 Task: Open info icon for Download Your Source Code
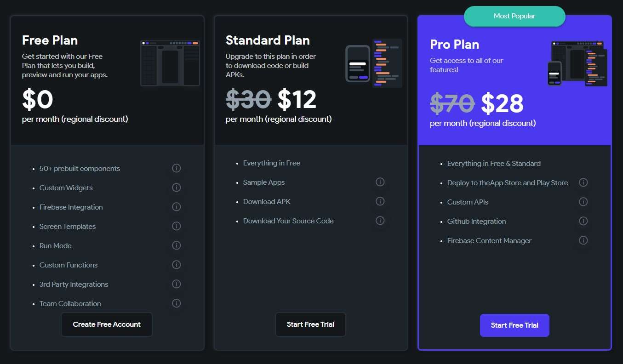(x=380, y=221)
